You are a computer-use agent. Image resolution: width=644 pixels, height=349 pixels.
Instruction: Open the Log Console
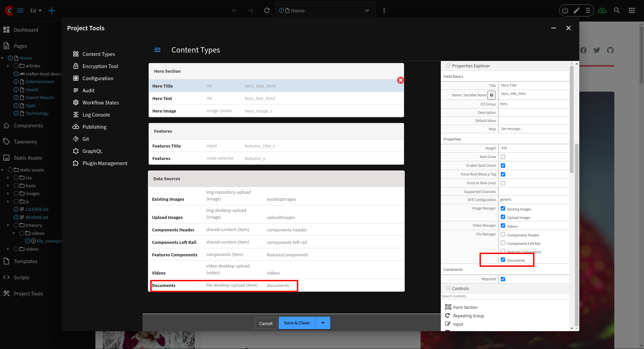coord(96,115)
